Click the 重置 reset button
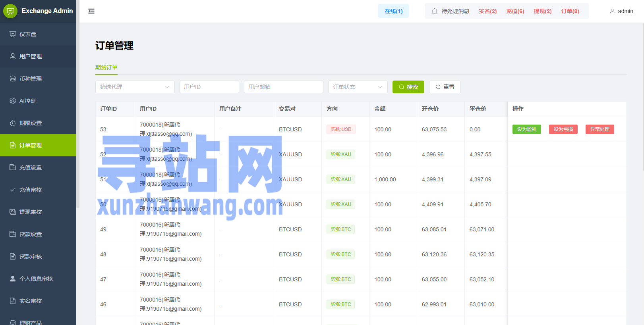 tap(445, 87)
